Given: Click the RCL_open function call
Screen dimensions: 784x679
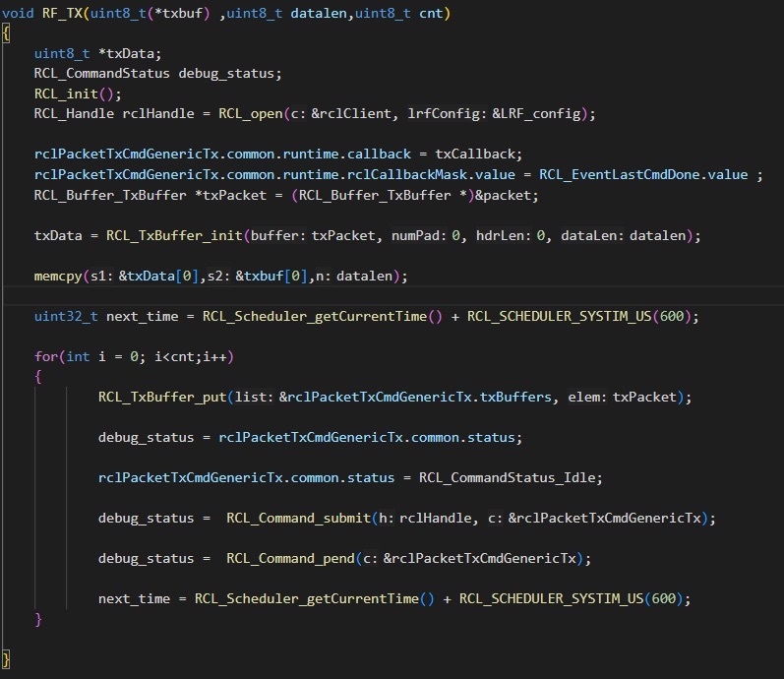Looking at the screenshot, I should point(251,114).
